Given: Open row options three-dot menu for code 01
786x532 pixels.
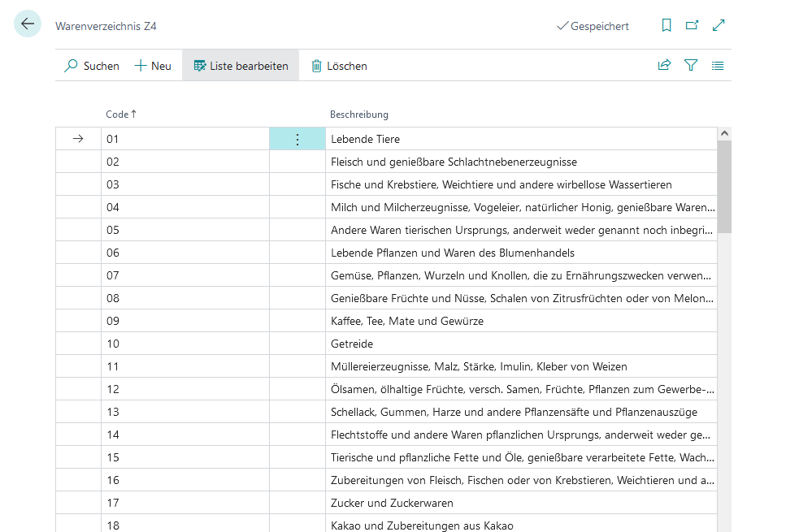Looking at the screenshot, I should click(x=297, y=139).
